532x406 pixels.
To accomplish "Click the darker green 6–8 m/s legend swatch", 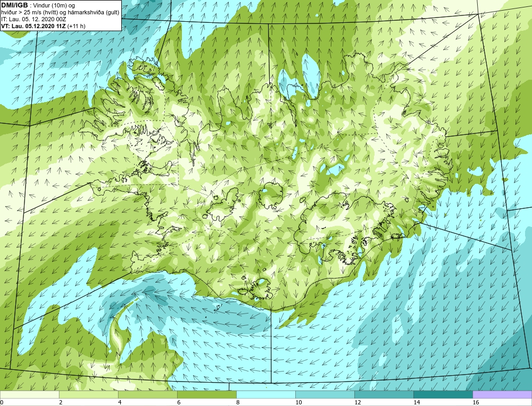I will pyautogui.click(x=206, y=394).
